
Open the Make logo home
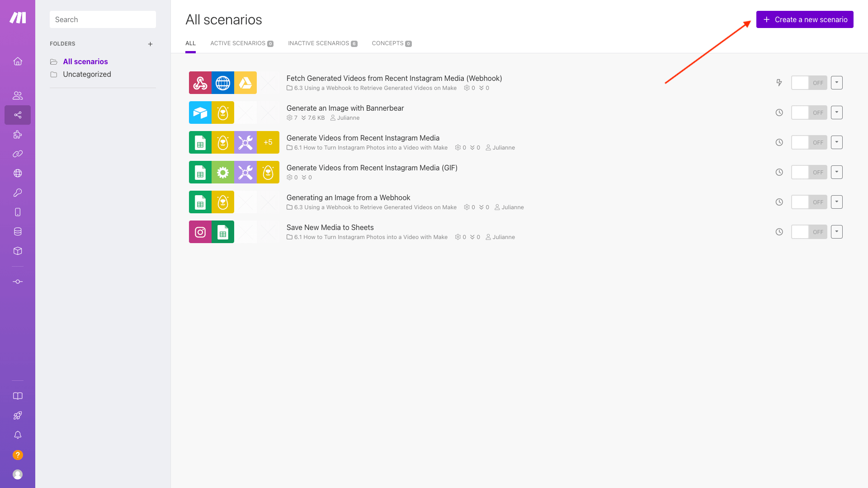click(18, 18)
